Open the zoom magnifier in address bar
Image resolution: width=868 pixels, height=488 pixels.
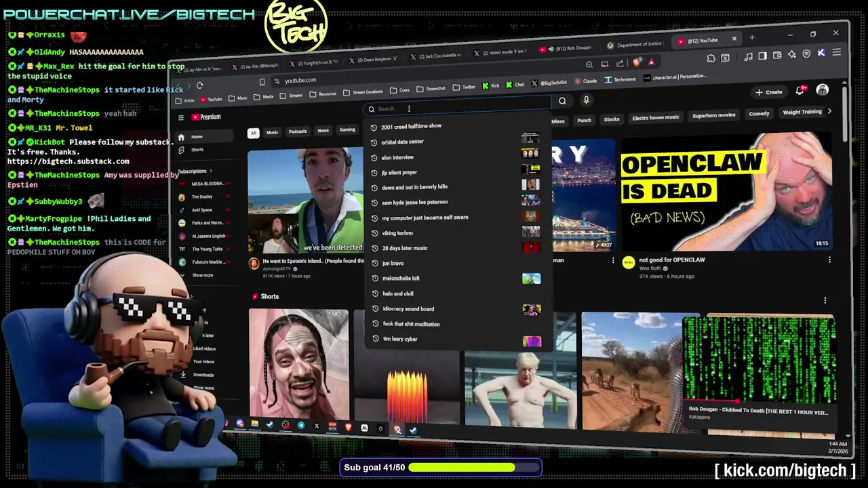[589, 64]
